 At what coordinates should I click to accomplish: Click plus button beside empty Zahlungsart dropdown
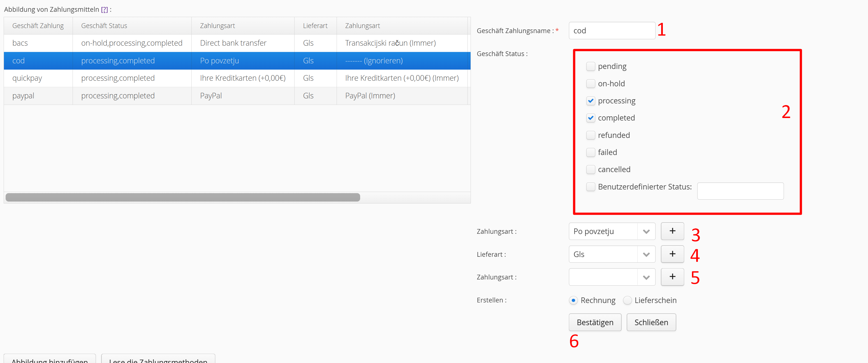(x=672, y=277)
